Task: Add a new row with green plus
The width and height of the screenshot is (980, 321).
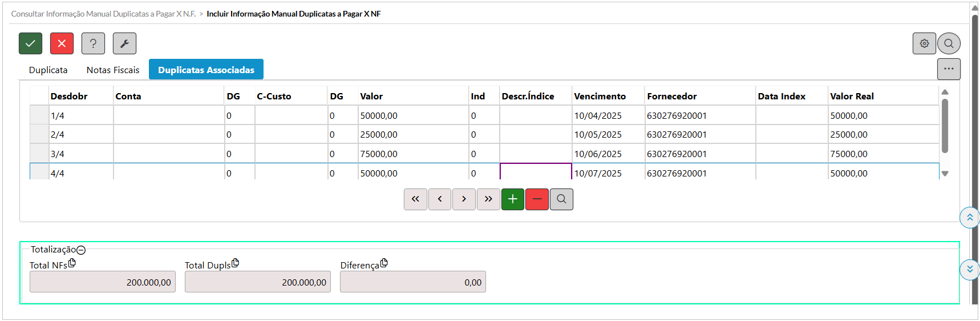Action: [x=512, y=199]
